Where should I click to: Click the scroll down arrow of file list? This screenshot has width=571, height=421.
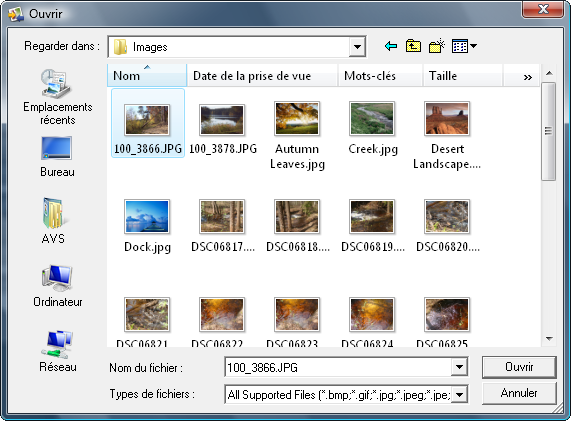click(x=549, y=339)
